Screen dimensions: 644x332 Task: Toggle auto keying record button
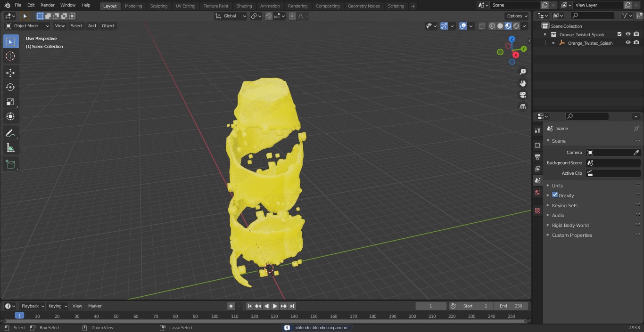(x=231, y=306)
